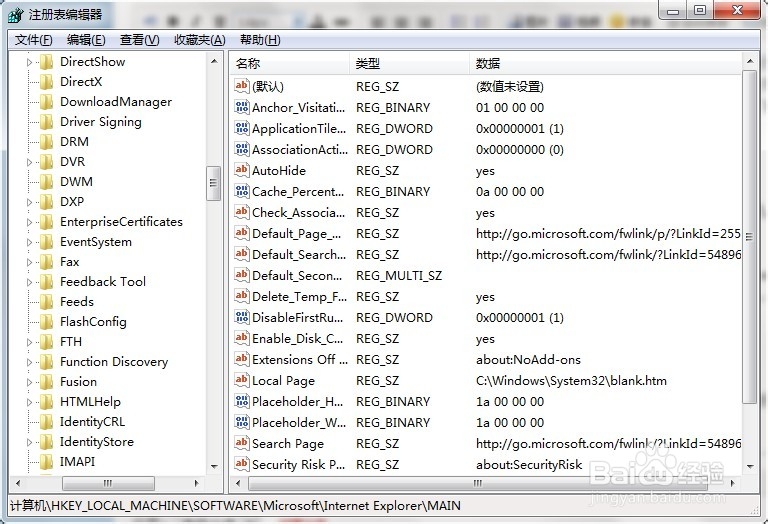Viewport: 768px width, 524px height.
Task: Select the Enable_Disk_C... value
Action: 297,338
